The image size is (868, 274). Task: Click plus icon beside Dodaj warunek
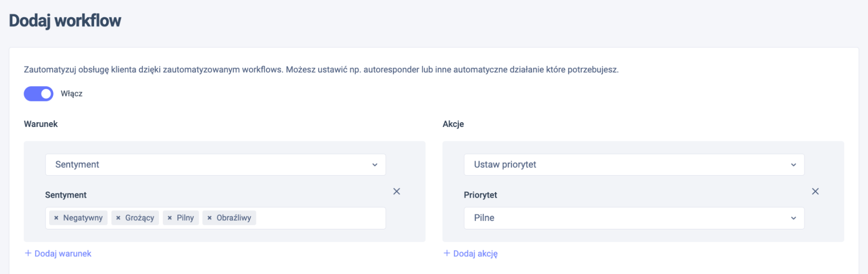(x=28, y=253)
